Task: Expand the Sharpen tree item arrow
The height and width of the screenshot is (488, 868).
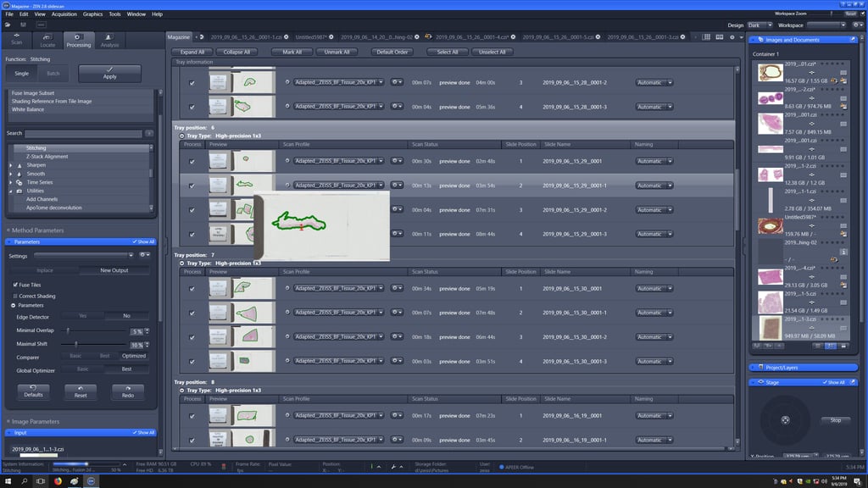Action: tap(10, 165)
